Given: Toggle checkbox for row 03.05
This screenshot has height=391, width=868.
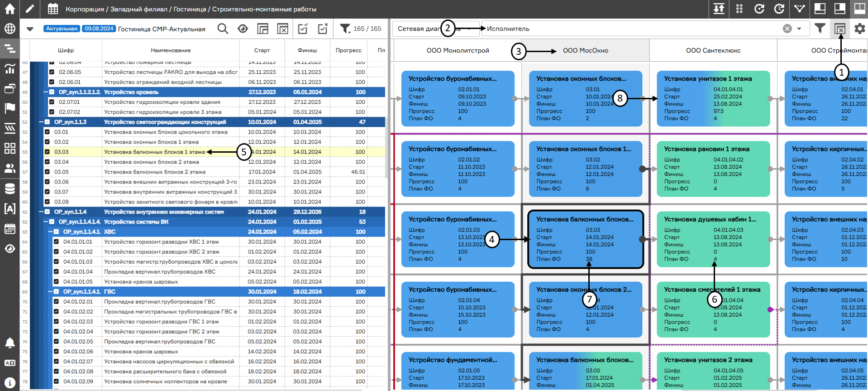Looking at the screenshot, I should point(47,172).
